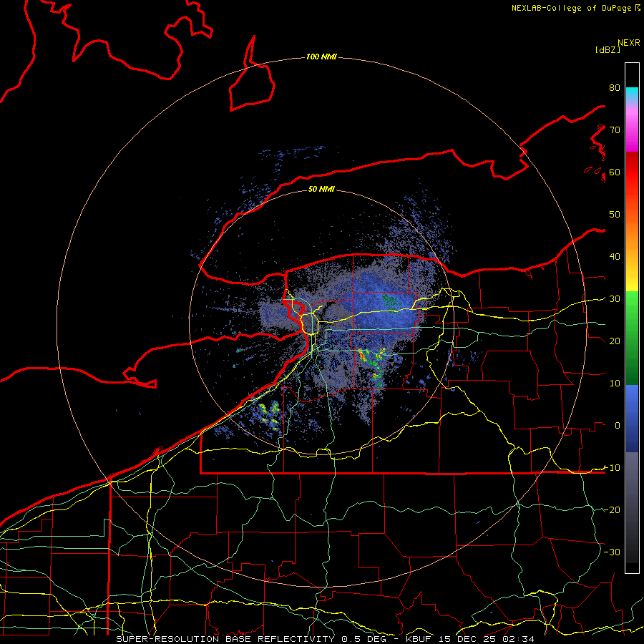Click the 30 dBZ scale value
Viewport: 644px width, 644px height.
(x=615, y=299)
